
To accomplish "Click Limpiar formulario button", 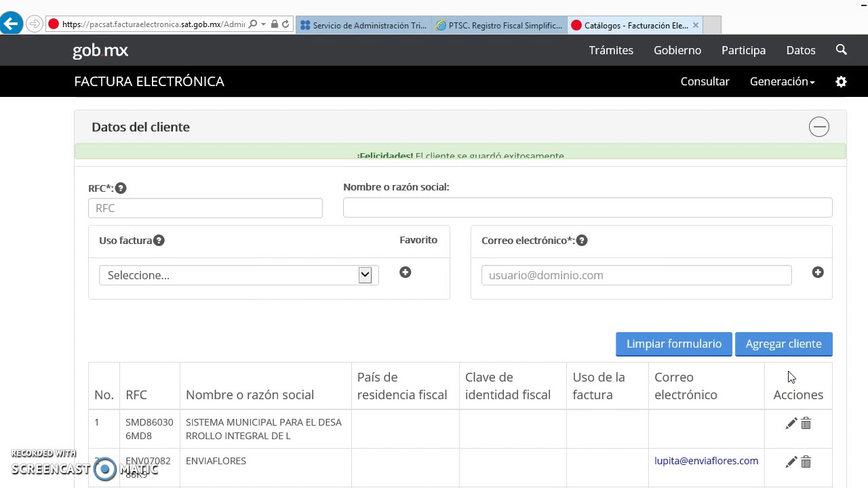I will 673,344.
